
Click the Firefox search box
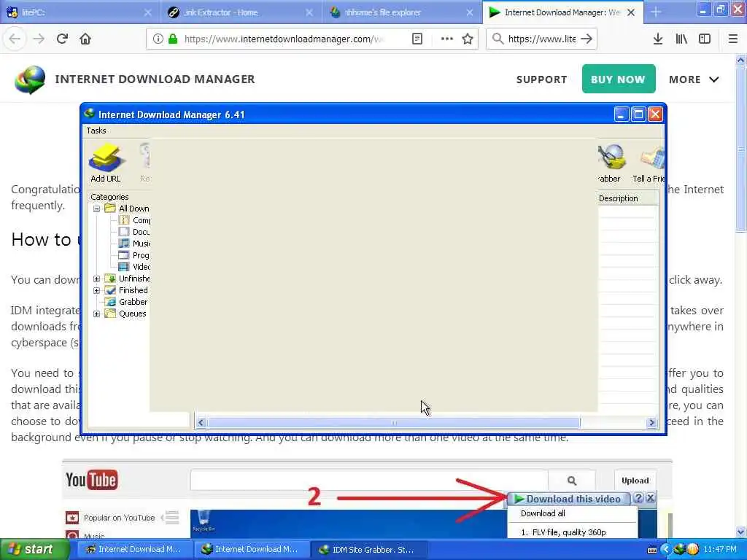(542, 39)
